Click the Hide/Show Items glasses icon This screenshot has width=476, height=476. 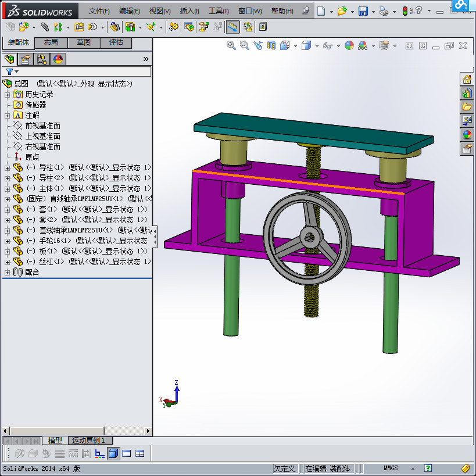[328, 46]
